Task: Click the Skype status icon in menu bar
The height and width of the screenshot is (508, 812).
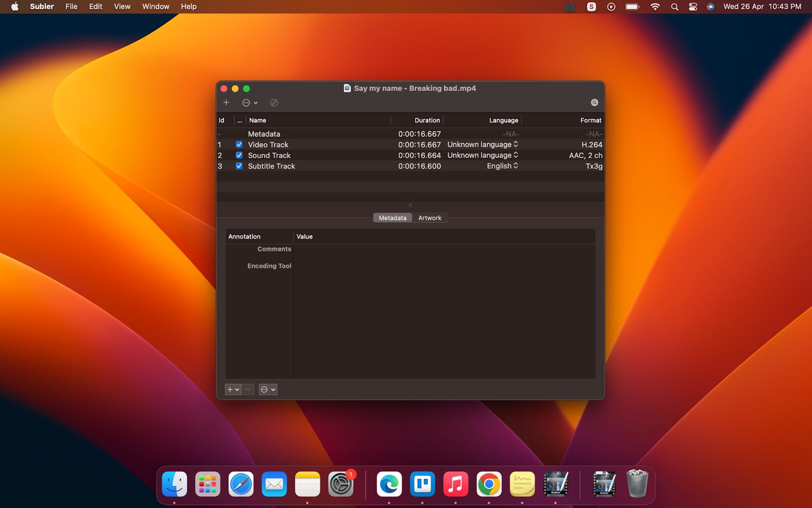Action: (591, 7)
